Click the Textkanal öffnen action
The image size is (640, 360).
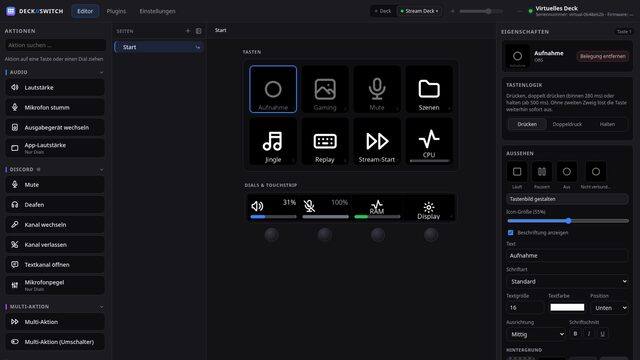pyautogui.click(x=55, y=264)
